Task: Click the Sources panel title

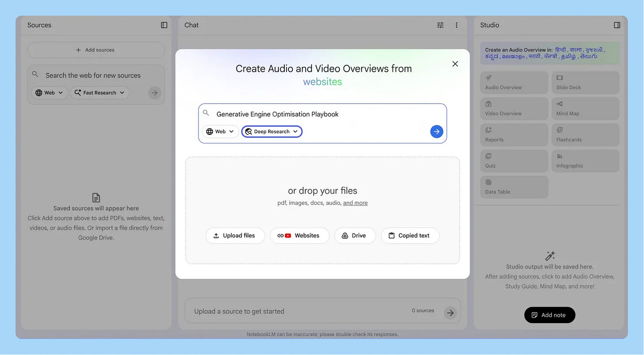Action: 39,25
